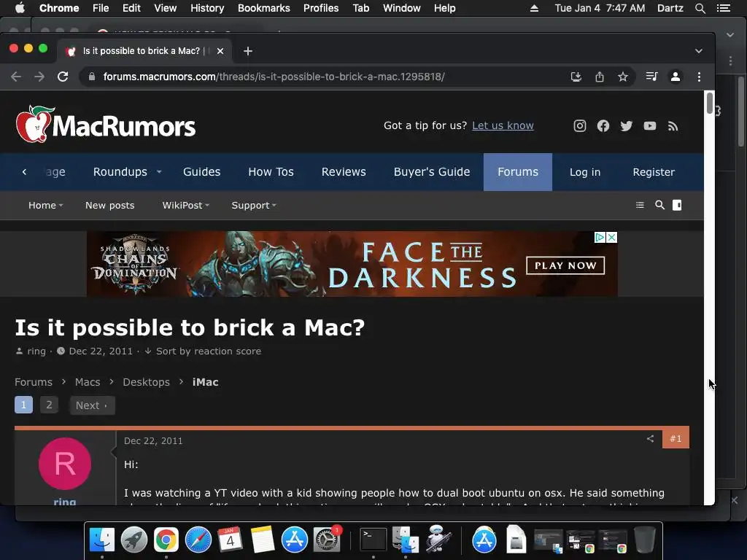
Task: Open MacRumors RSS feed icon
Action: (673, 126)
